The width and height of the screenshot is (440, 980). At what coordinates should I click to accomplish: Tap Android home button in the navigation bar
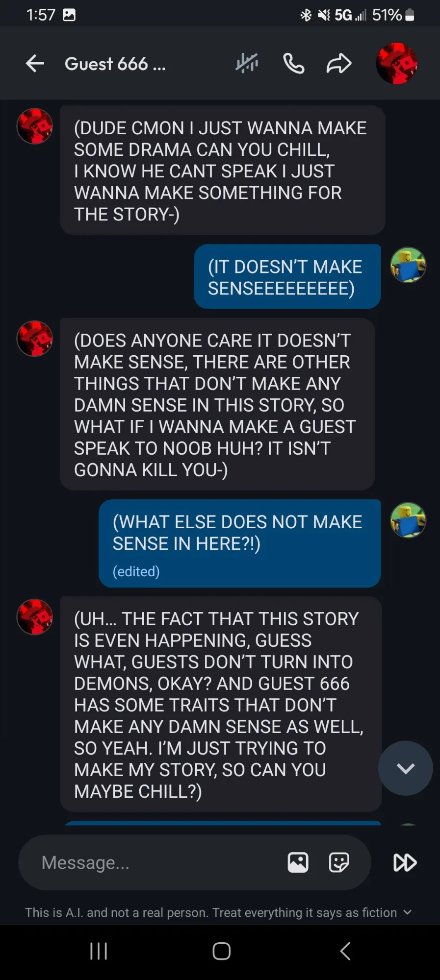coord(221,951)
